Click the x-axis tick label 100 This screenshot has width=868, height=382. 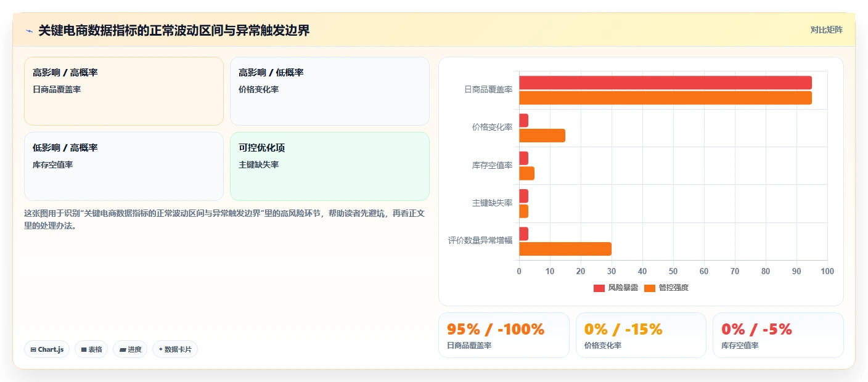827,271
